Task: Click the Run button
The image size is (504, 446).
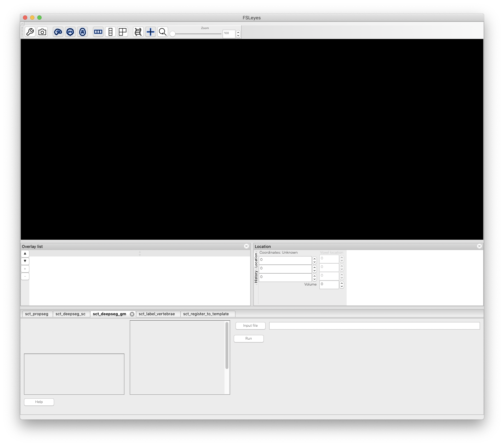Action: coord(248,339)
